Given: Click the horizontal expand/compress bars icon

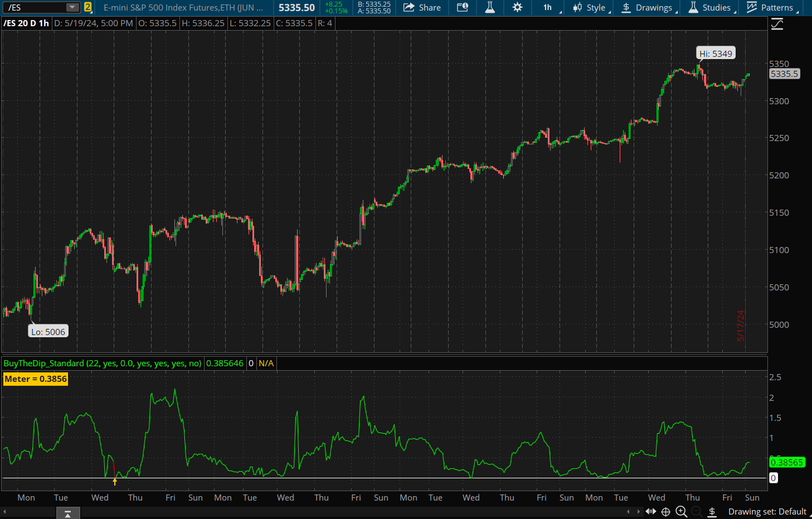Looking at the screenshot, I should 651,511.
